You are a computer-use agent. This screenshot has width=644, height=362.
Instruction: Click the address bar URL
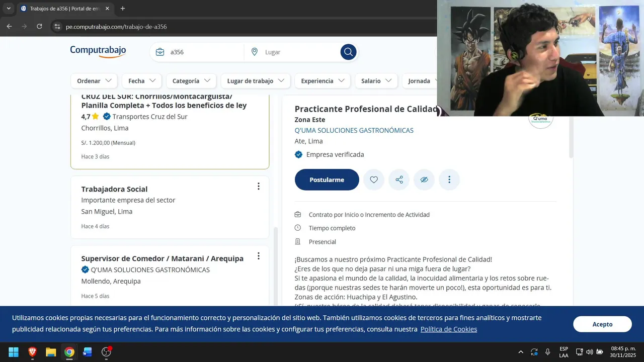[116, 27]
